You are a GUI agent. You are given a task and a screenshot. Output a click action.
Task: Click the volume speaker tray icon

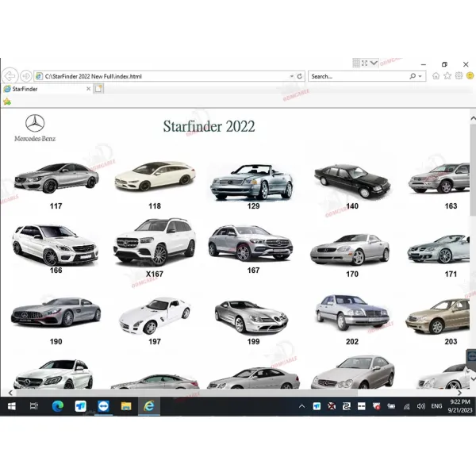click(x=420, y=406)
